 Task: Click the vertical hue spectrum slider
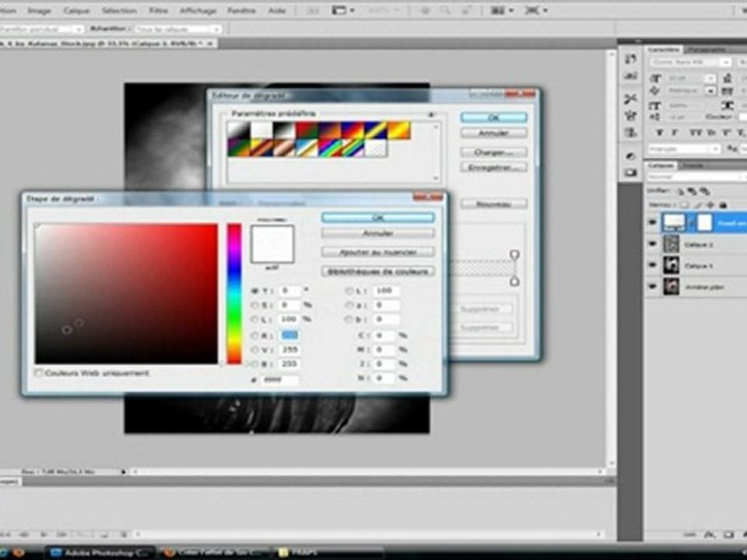coord(234,294)
